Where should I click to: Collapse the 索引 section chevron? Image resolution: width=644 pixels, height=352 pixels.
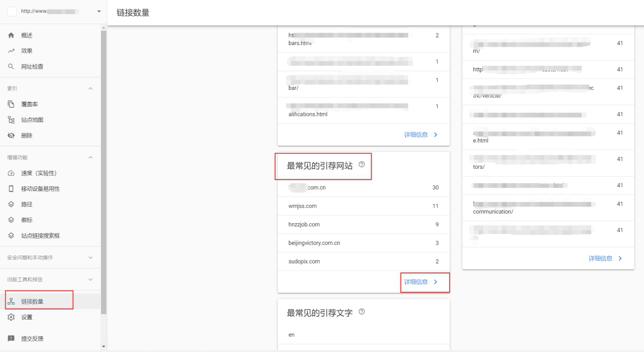(91, 88)
